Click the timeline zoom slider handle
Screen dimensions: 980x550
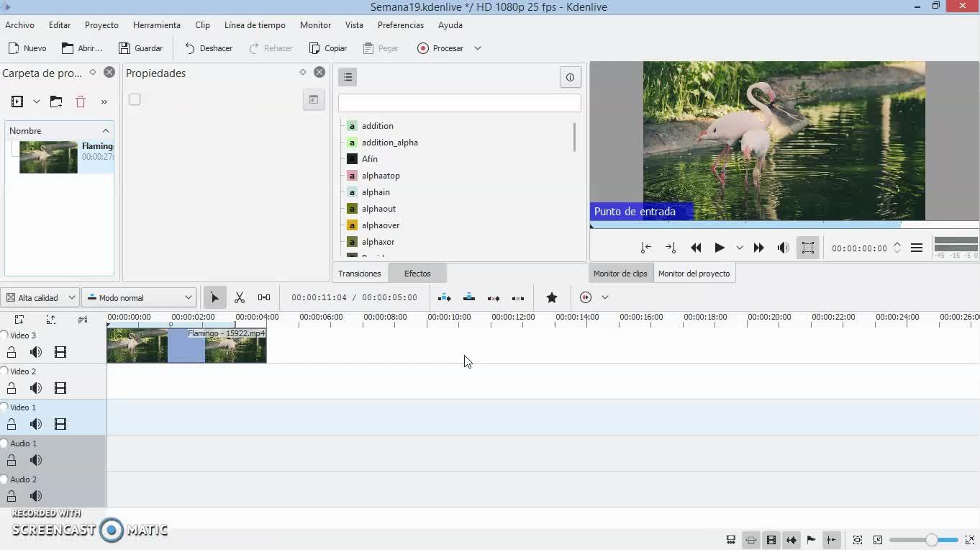click(x=931, y=540)
